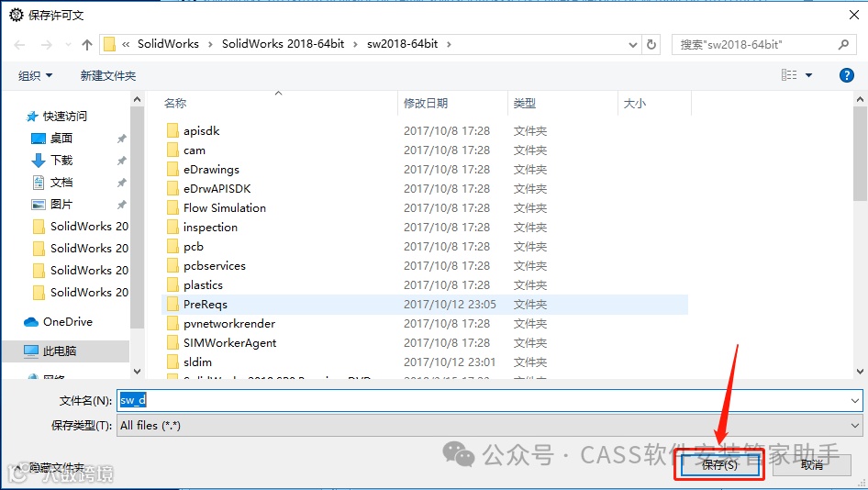Image resolution: width=868 pixels, height=490 pixels.
Task: Change the view layout icon
Action: coord(789,74)
